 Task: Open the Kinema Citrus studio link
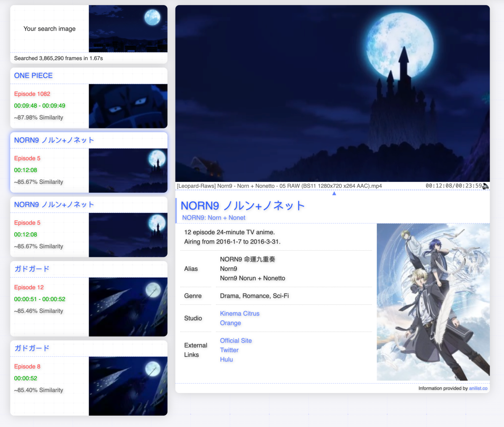(239, 314)
